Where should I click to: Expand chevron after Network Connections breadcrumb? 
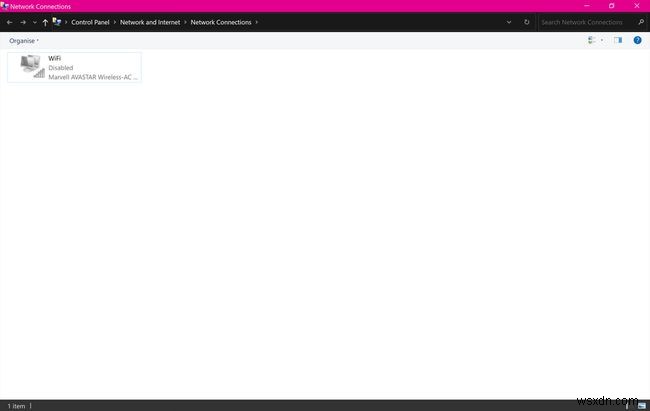pyautogui.click(x=257, y=22)
